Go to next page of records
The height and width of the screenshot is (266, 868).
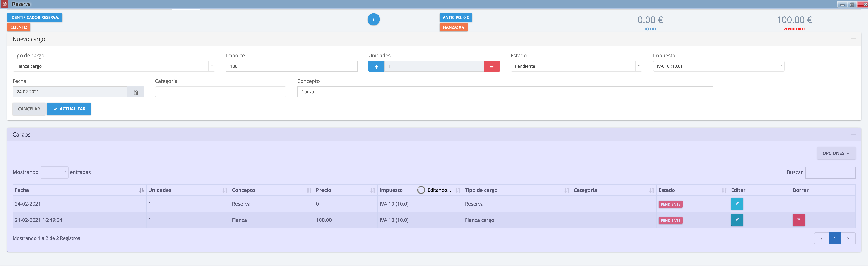tap(848, 239)
